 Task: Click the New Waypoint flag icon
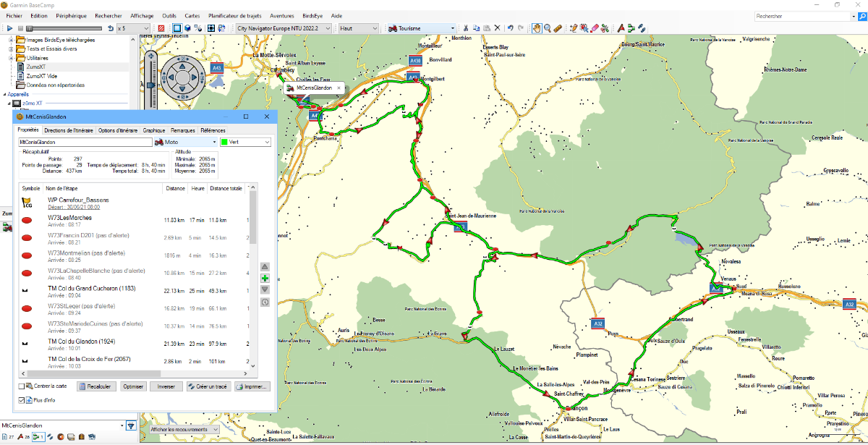click(x=621, y=28)
